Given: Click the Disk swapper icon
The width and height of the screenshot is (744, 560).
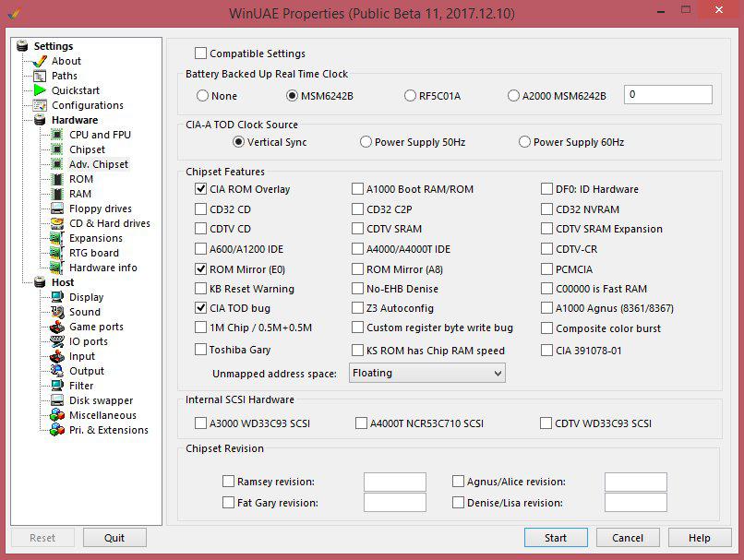Looking at the screenshot, I should pyautogui.click(x=57, y=400).
